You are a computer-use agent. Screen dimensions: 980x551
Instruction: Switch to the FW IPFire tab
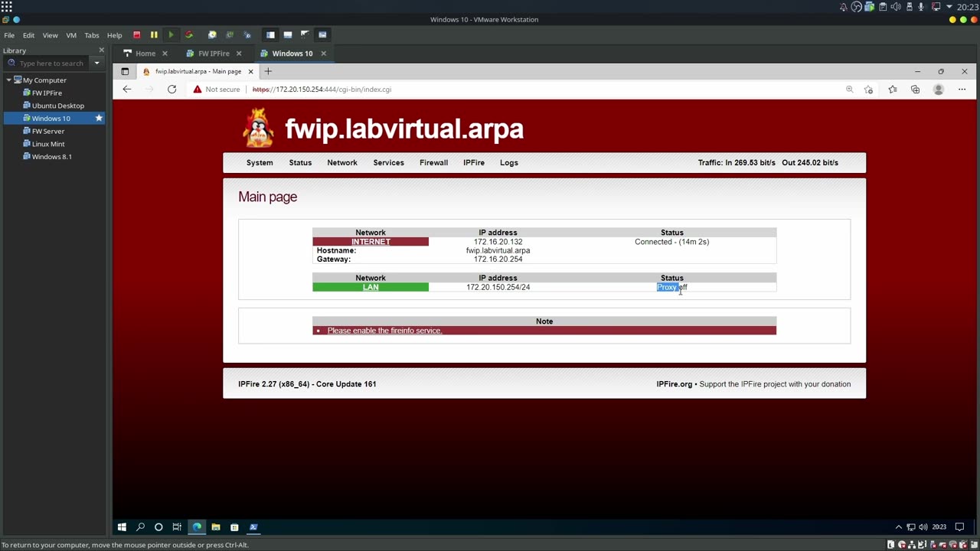[214, 54]
